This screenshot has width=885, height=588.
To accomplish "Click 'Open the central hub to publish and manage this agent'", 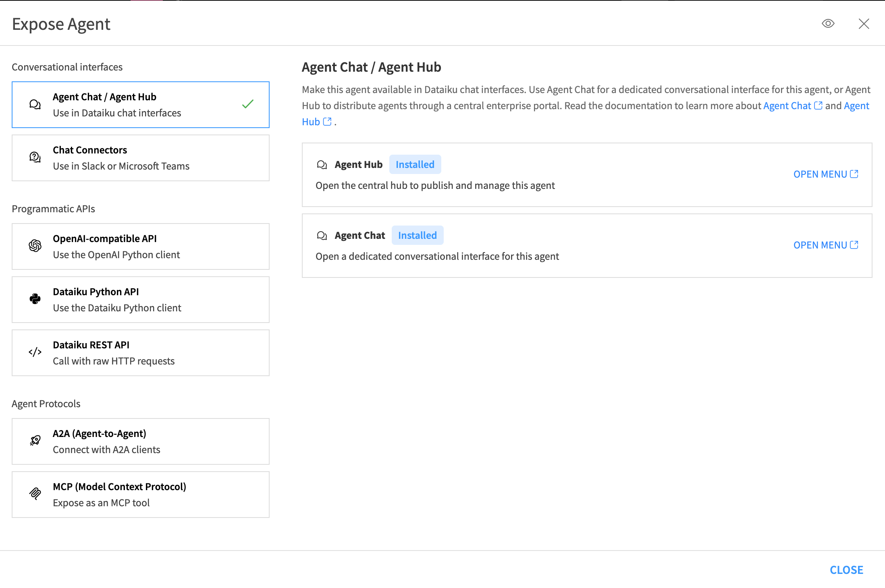I will point(435,186).
